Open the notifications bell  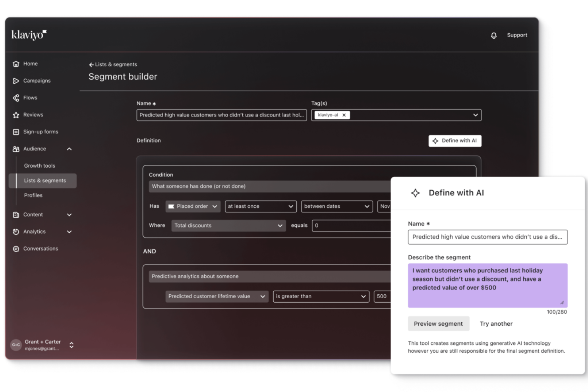(x=494, y=35)
